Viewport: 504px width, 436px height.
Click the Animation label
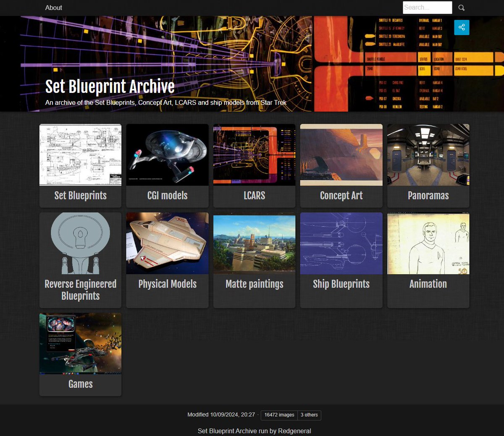click(x=428, y=284)
